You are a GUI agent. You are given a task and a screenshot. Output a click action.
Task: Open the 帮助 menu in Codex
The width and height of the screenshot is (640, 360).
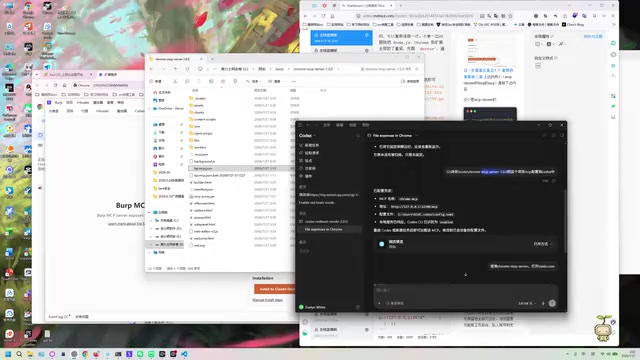366,125
